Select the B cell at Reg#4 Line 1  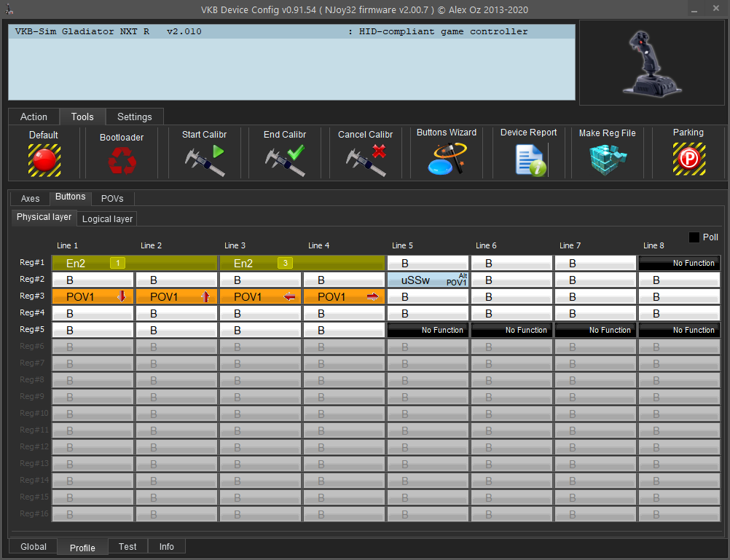click(93, 313)
